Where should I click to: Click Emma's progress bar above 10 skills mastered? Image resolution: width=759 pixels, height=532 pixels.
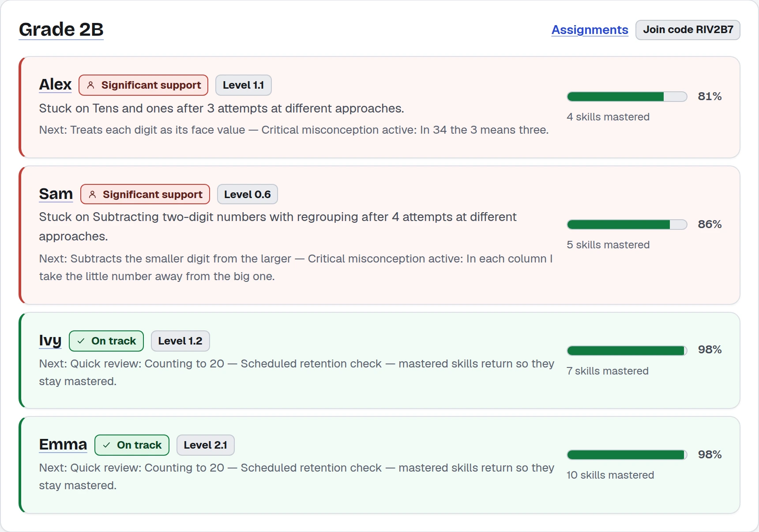[x=627, y=455]
